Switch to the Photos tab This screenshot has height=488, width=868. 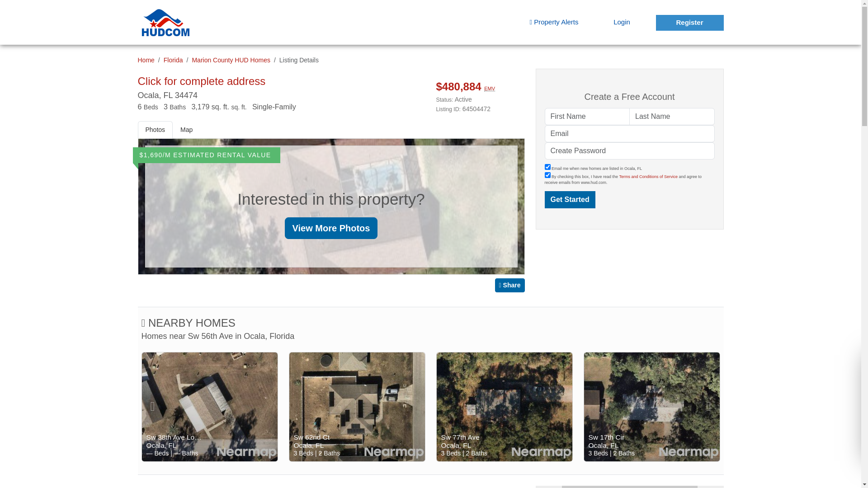[x=155, y=130]
